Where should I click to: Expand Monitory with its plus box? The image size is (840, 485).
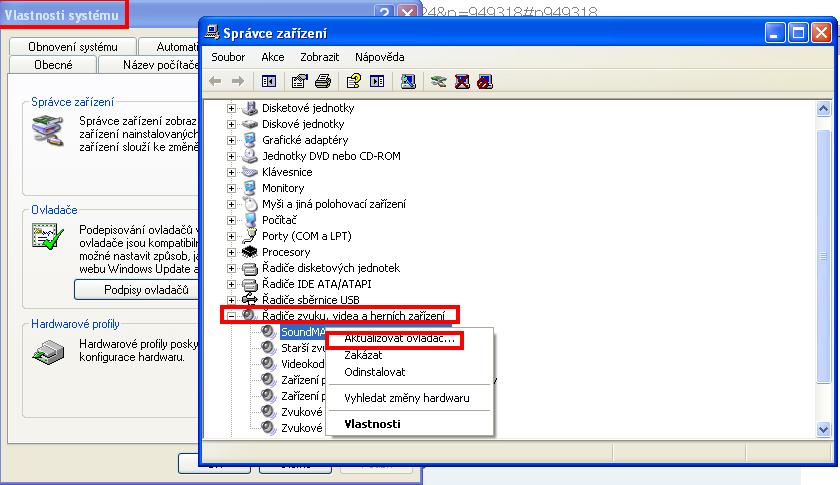pyautogui.click(x=231, y=188)
